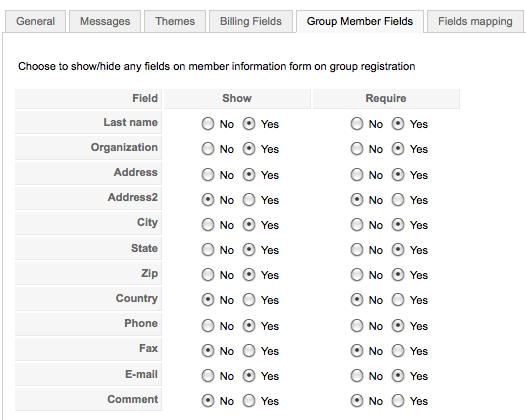
Task: Set Comment Require to Yes
Action: 398,401
